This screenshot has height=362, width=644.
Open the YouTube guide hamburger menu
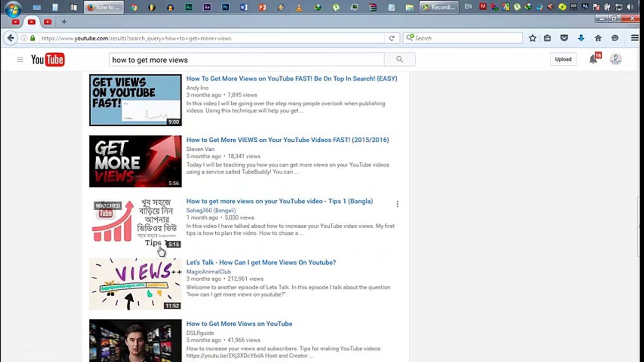20,60
